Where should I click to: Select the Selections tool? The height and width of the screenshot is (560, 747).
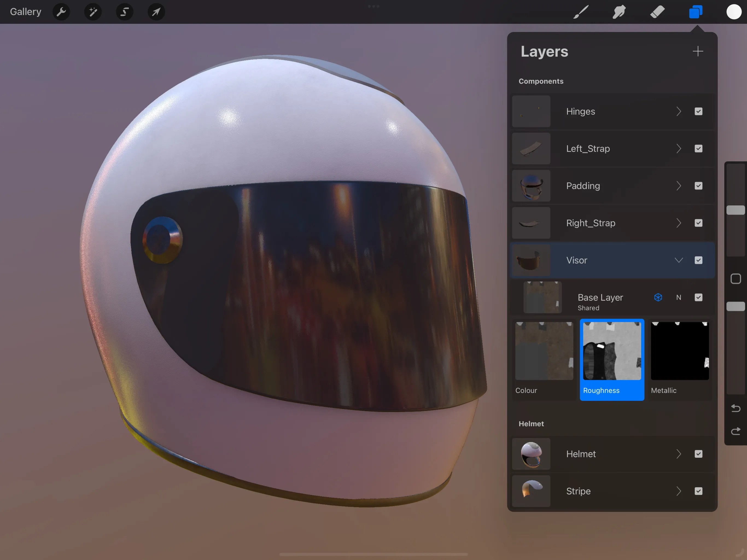124,12
